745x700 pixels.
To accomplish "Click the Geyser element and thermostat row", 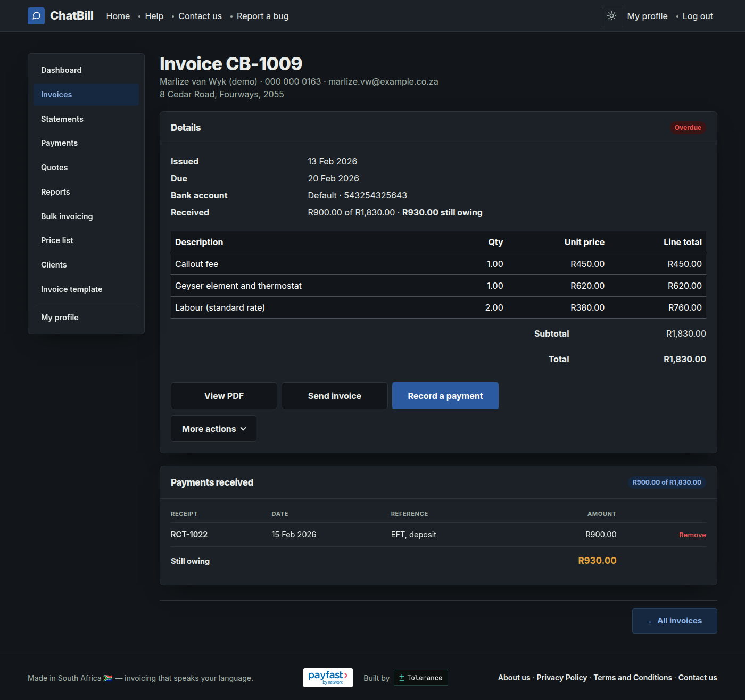I will pos(438,286).
